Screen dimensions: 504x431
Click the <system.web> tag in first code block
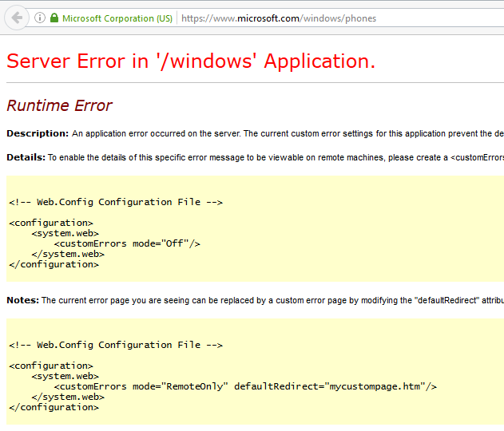coord(65,233)
